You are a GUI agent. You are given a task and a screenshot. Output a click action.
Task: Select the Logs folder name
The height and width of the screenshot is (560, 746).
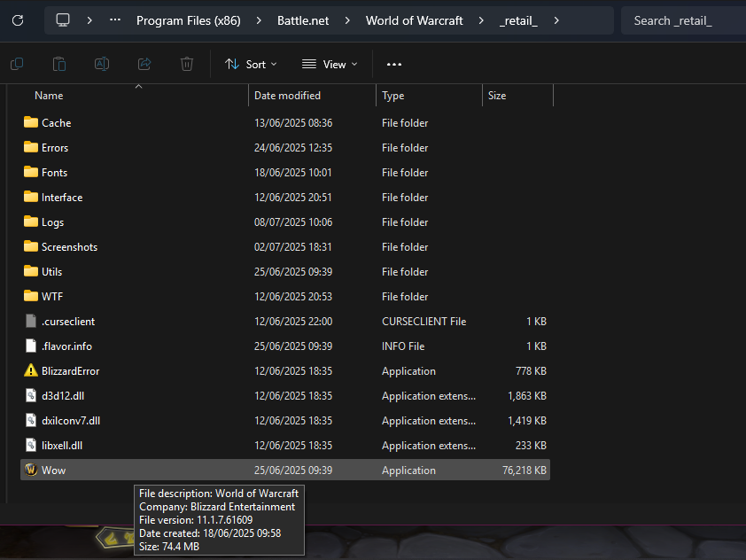point(52,222)
